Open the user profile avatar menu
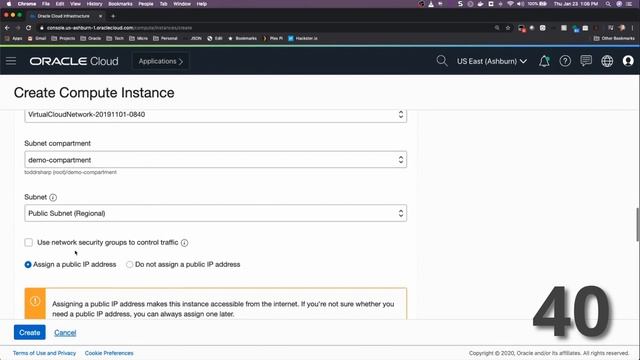 (x=628, y=61)
